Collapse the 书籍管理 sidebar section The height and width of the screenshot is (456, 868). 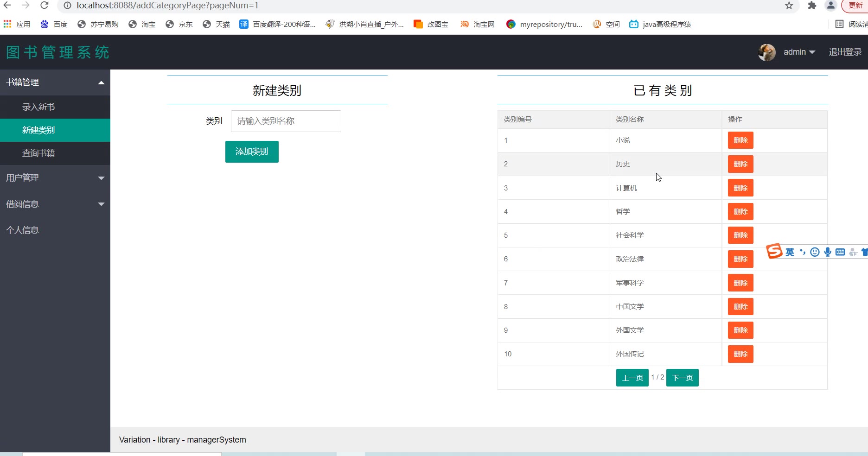[55, 82]
